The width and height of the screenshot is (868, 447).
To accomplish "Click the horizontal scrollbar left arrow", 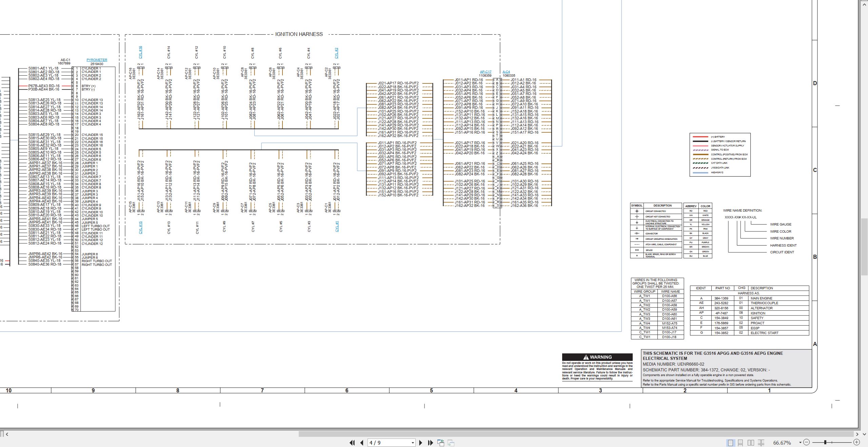I will click(x=7, y=434).
